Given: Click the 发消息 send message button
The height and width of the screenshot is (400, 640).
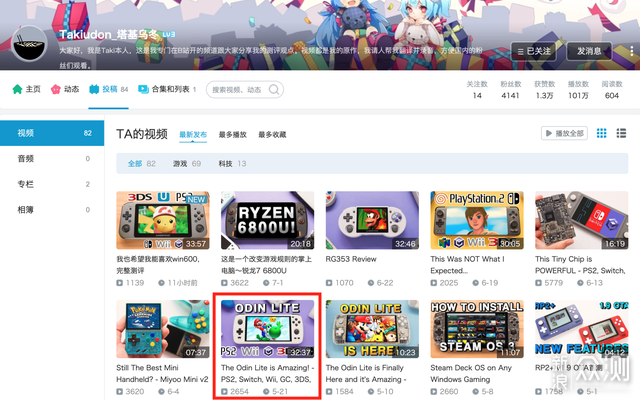Looking at the screenshot, I should [589, 51].
